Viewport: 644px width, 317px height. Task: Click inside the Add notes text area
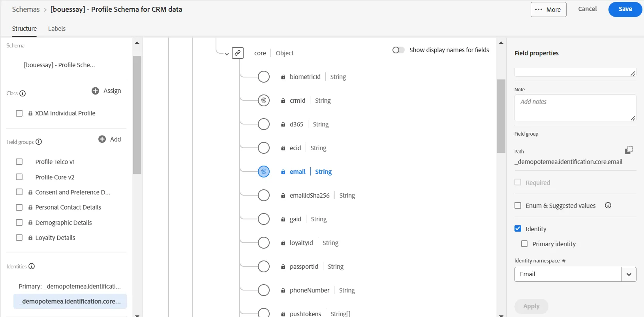coord(575,108)
